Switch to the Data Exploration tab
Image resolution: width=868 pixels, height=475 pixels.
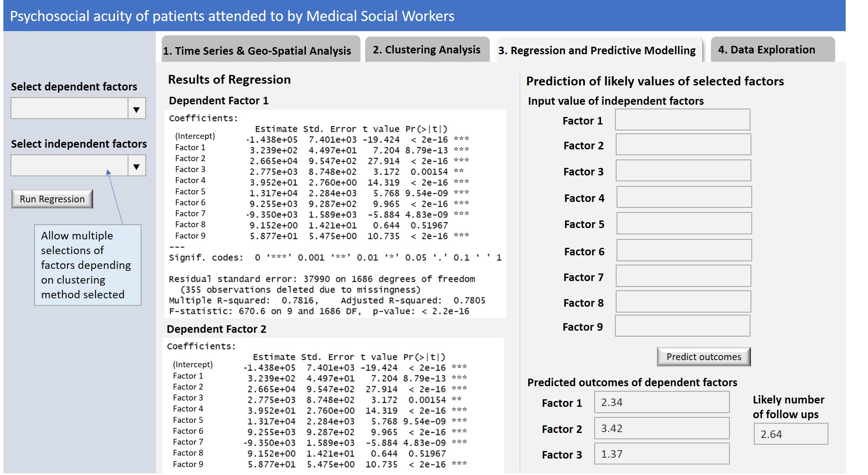[772, 49]
